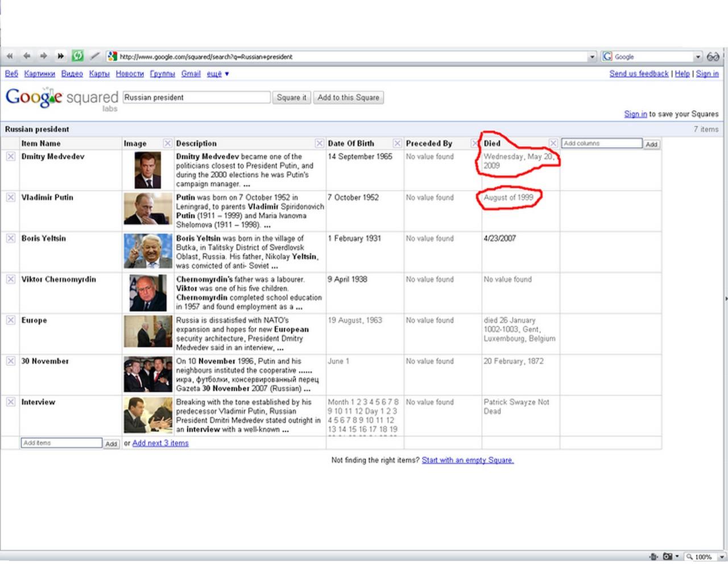Open the Картинки link
The width and height of the screenshot is (728, 582).
[40, 74]
